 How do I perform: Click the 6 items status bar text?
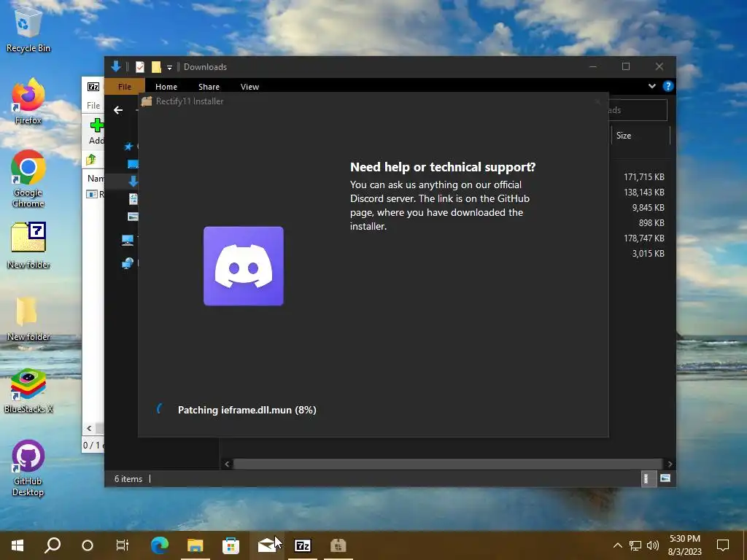point(128,479)
